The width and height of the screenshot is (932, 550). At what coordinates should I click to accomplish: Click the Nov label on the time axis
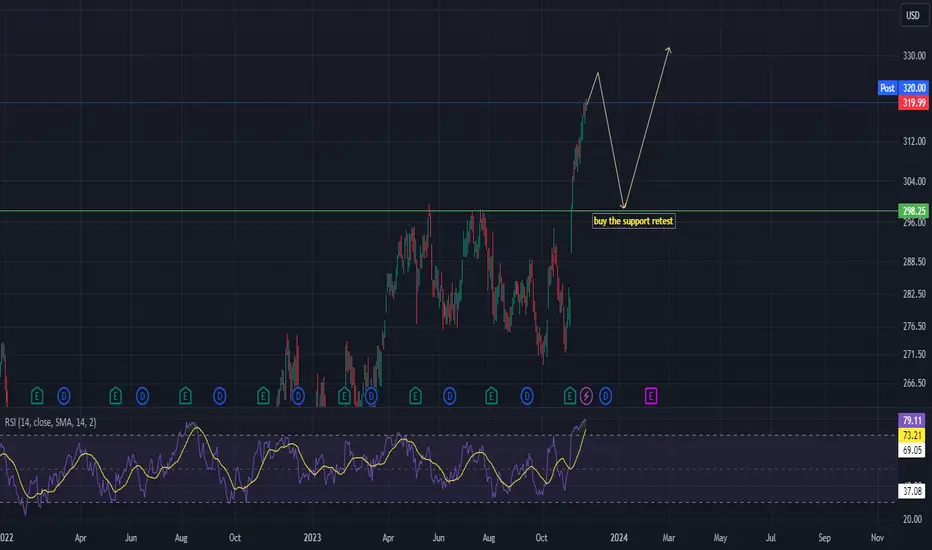(877, 538)
